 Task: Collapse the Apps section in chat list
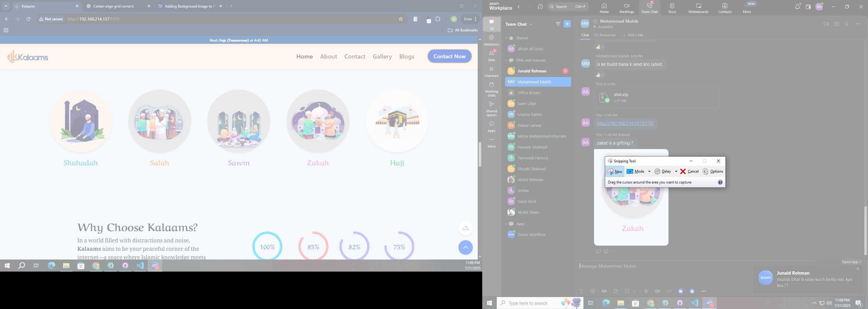[x=506, y=224]
